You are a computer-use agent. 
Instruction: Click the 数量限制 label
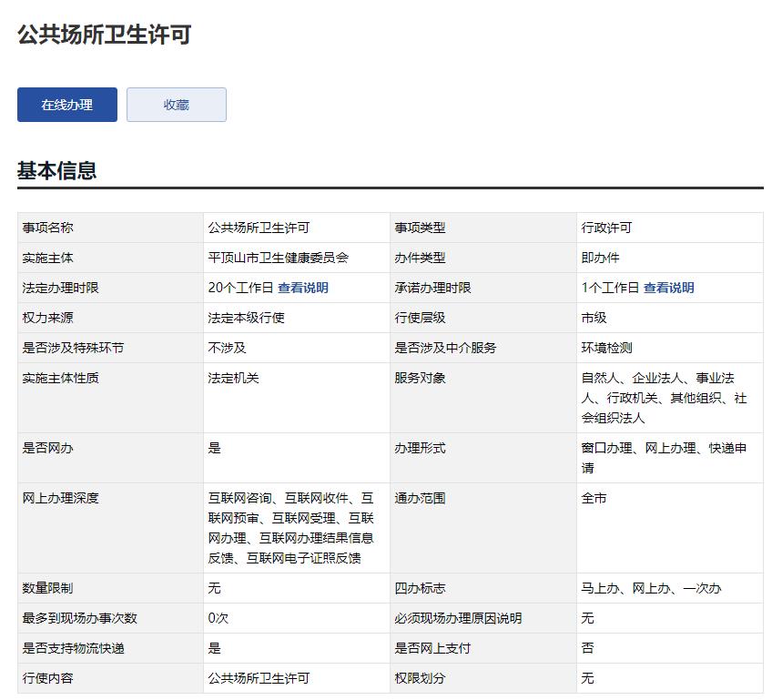pyautogui.click(x=47, y=588)
